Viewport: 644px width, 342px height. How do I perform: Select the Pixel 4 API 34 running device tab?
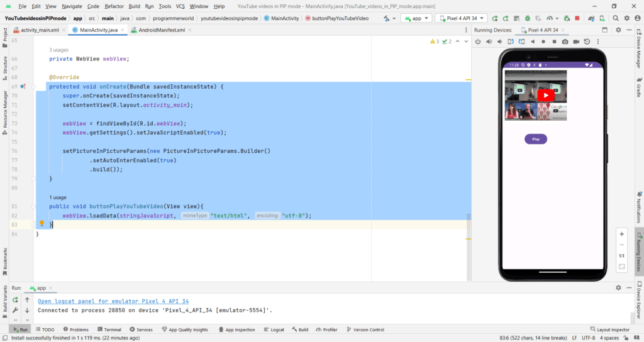[x=543, y=30]
